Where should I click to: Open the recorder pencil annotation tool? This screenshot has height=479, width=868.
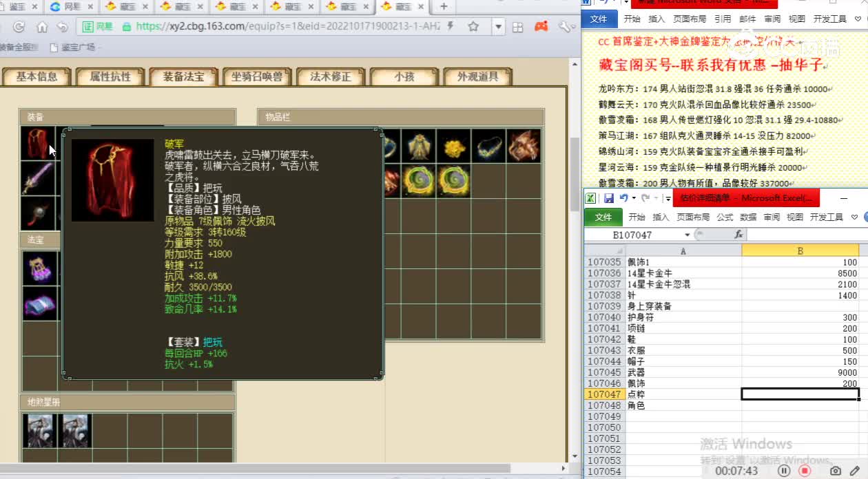click(x=855, y=471)
